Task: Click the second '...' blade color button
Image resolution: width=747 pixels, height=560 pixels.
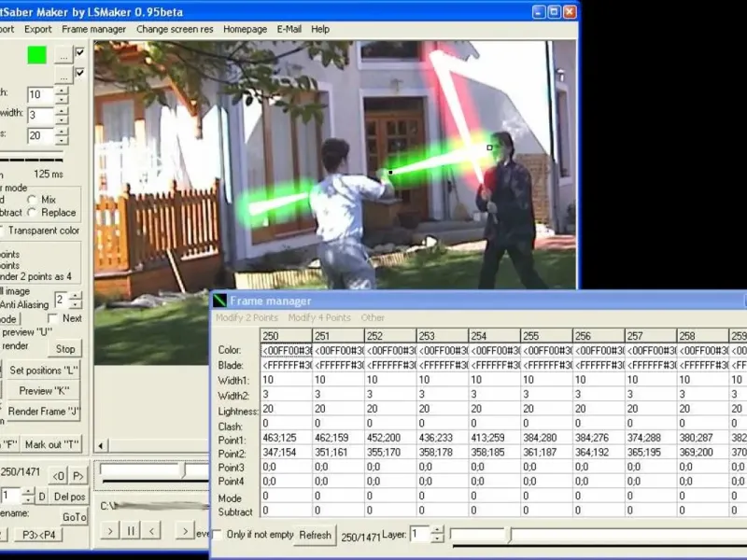Action: pos(63,75)
